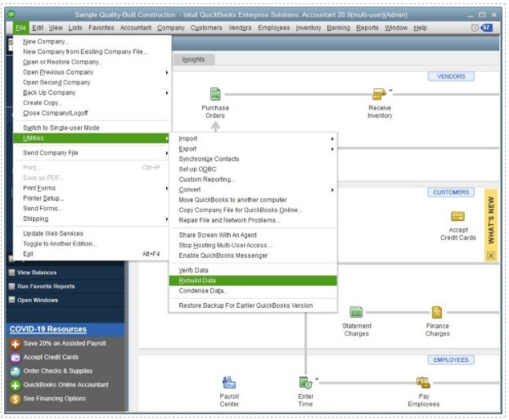
Task: Choose Copy Company File for QuickBooks Online
Action: (x=253, y=210)
